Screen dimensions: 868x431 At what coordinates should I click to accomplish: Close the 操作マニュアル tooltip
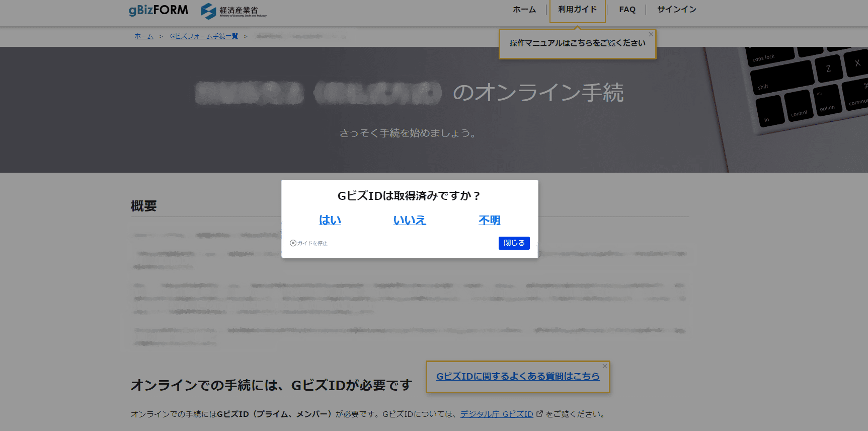(651, 34)
